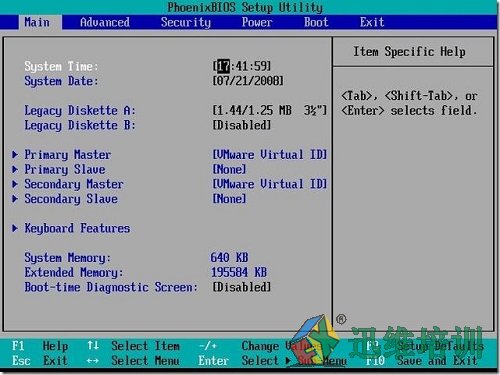
Task: Open the Exit tab
Action: click(372, 22)
